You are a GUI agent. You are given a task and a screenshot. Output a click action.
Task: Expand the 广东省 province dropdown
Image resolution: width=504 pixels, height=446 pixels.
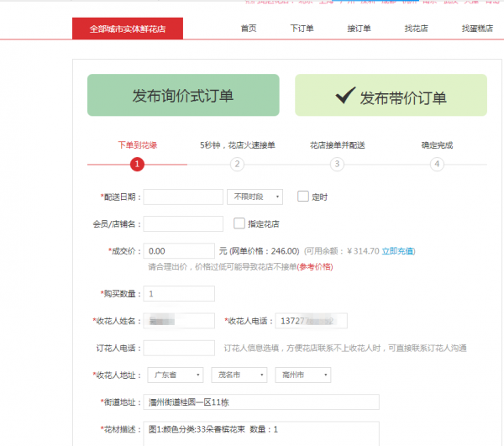click(175, 375)
